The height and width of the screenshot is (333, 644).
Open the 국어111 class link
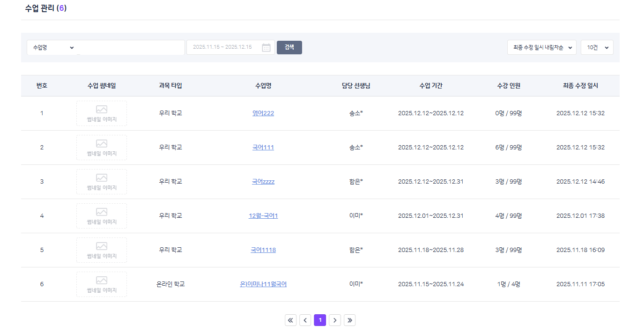click(x=263, y=148)
